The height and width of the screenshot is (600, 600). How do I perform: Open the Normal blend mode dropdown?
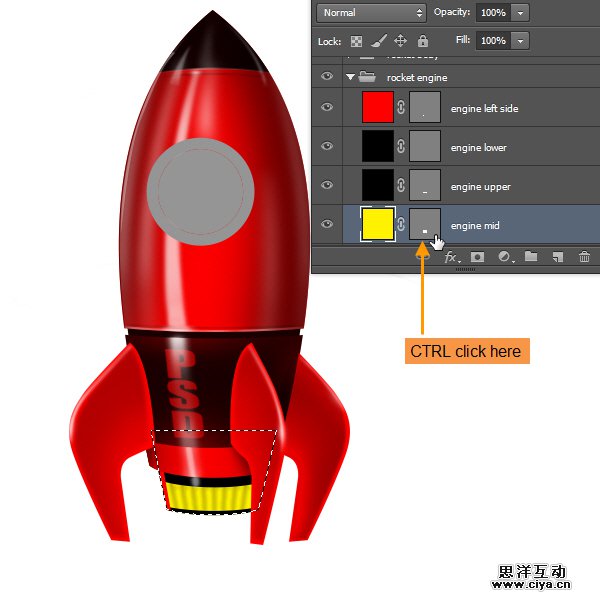(371, 13)
